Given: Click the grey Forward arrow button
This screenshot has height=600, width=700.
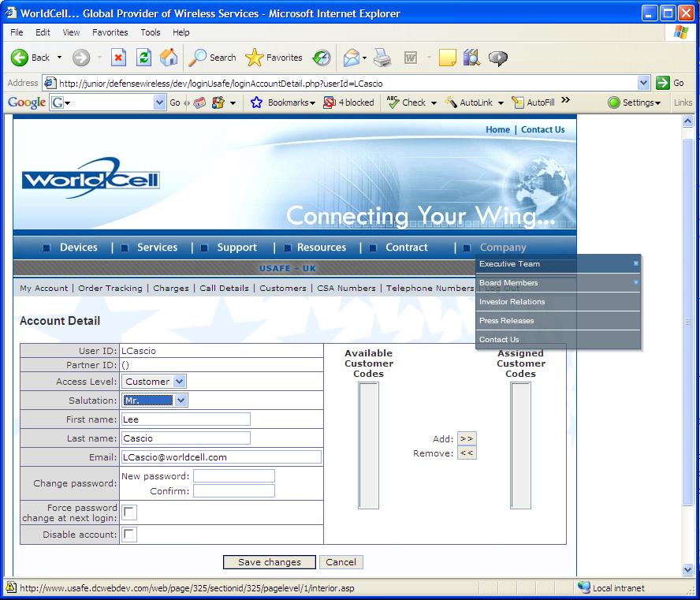Looking at the screenshot, I should [x=81, y=58].
